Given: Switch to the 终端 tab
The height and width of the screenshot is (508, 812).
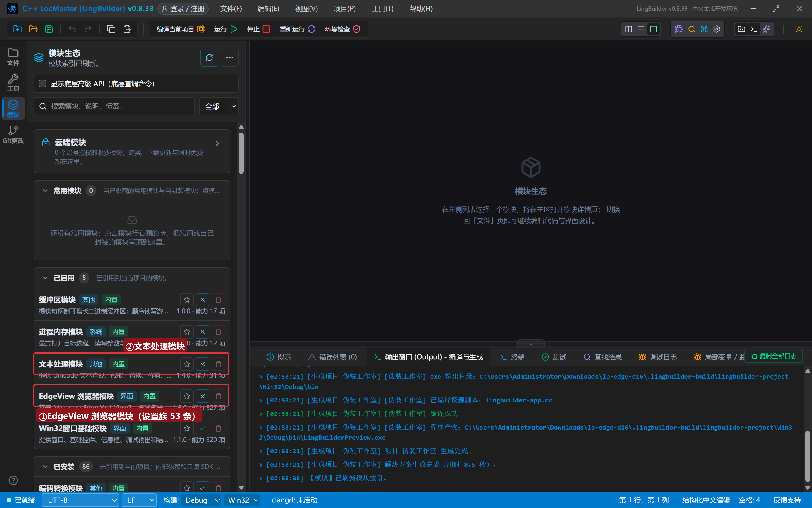Looking at the screenshot, I should [512, 357].
